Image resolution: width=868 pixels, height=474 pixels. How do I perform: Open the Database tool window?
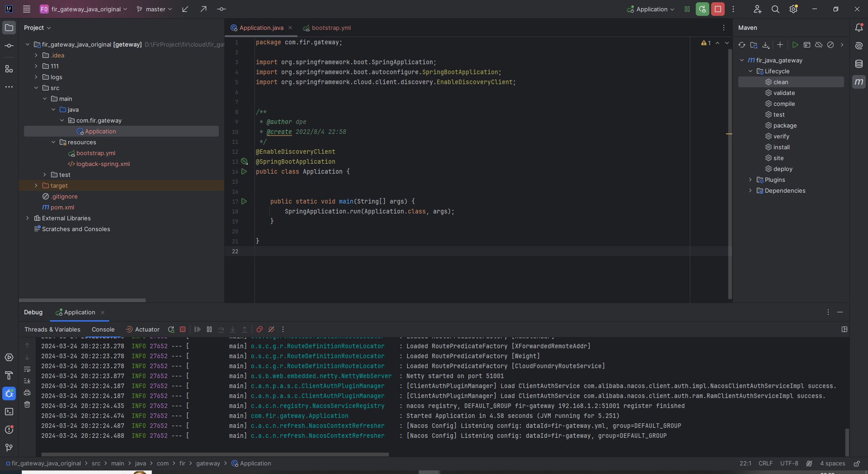[x=859, y=64]
